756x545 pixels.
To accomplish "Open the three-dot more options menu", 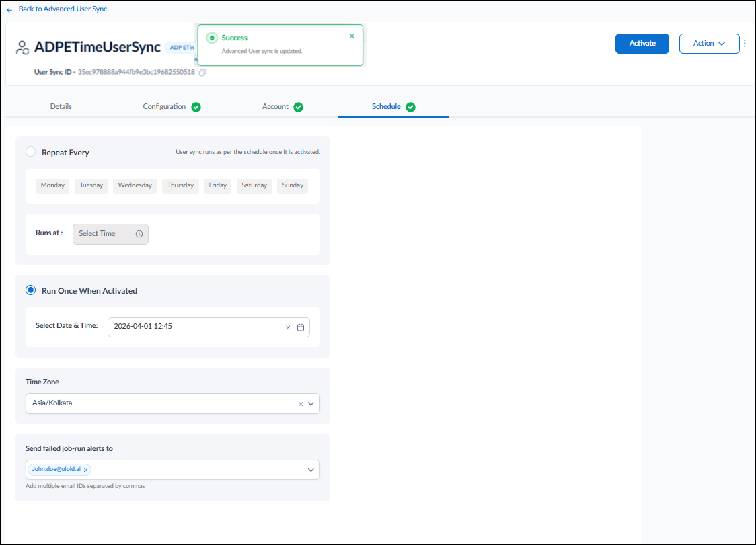I will click(745, 44).
